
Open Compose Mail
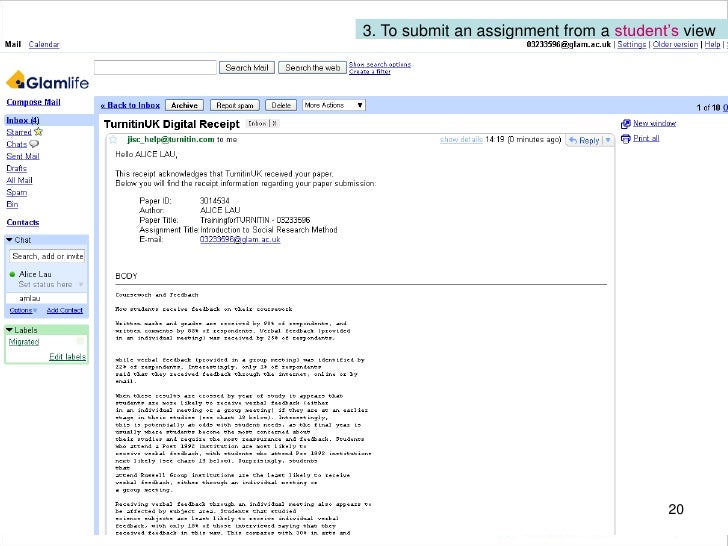[x=33, y=102]
